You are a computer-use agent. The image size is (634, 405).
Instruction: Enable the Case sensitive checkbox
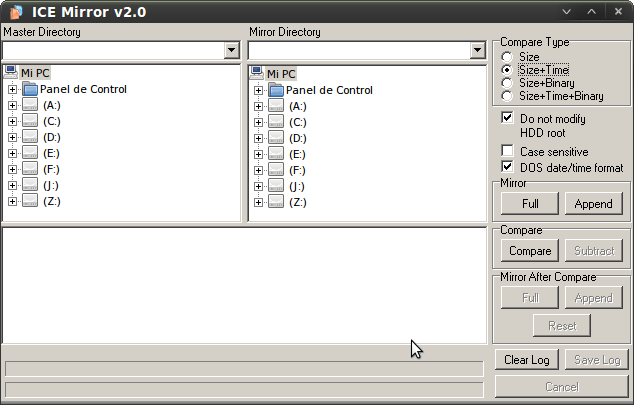507,151
